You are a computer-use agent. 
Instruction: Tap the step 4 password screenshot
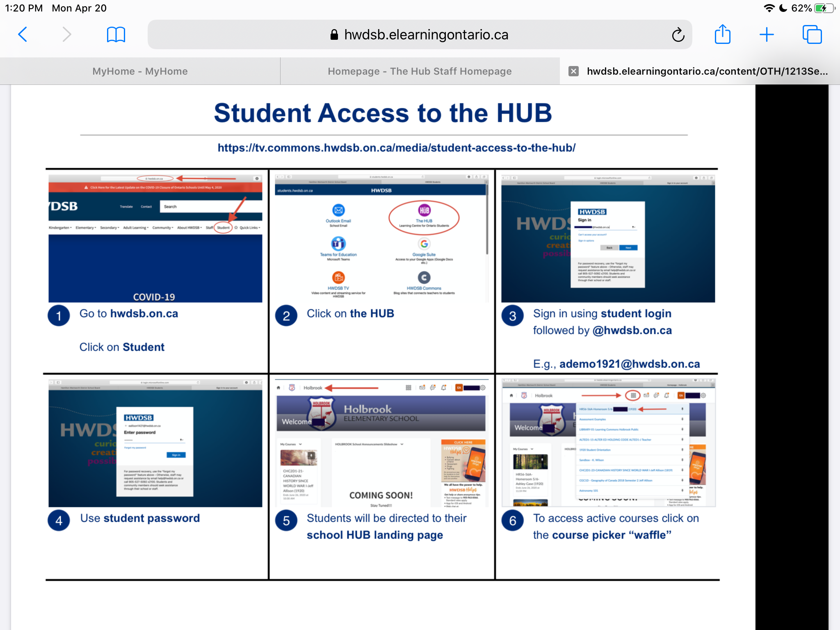click(x=155, y=443)
